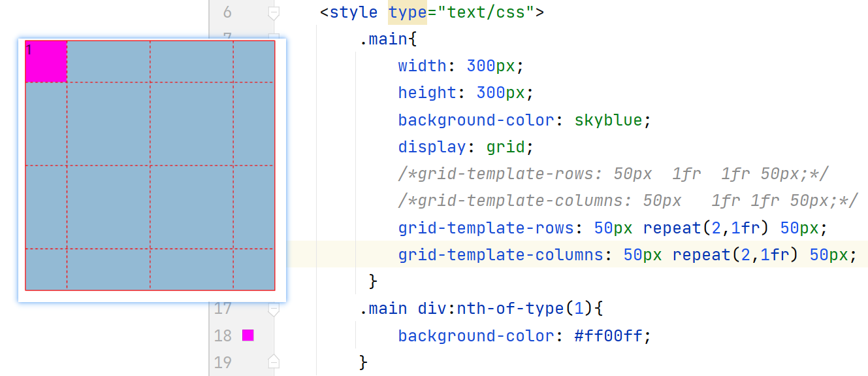
Task: Click the magenta cell labeled 1 in preview
Action: click(x=46, y=61)
